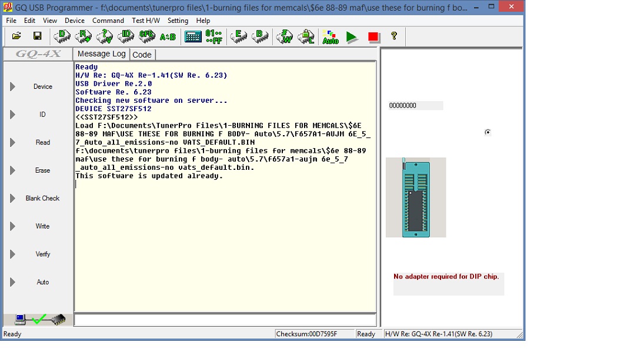The image size is (644, 362).
Task: Open the buffer editor keypad icon
Action: [193, 36]
